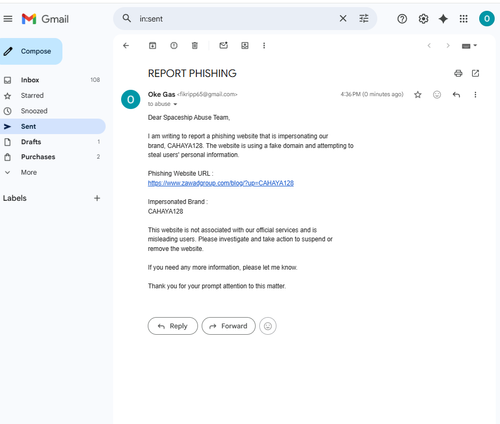Open the Google account avatar
Viewport: 500px width, 424px height.
[x=487, y=19]
